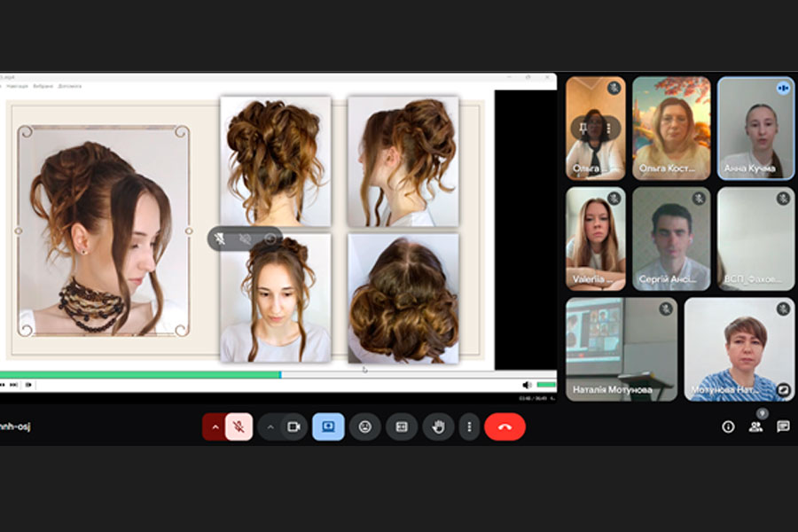Open the three-dot more options menu

coord(469,426)
